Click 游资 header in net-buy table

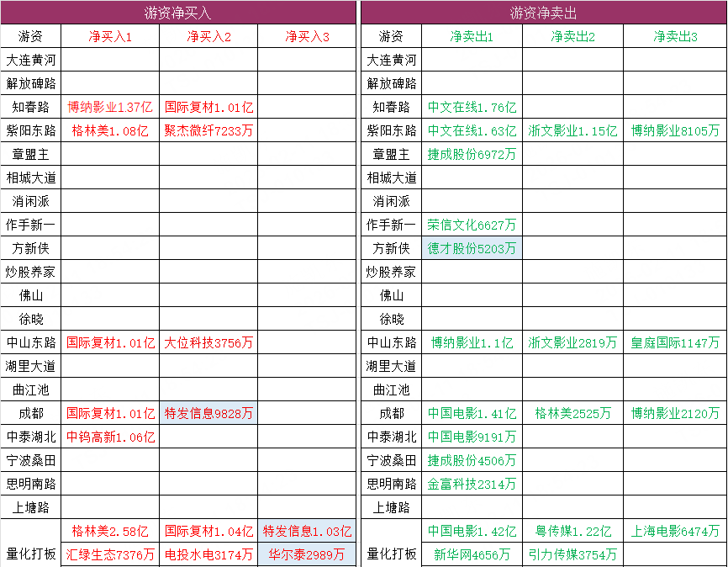[x=30, y=36]
